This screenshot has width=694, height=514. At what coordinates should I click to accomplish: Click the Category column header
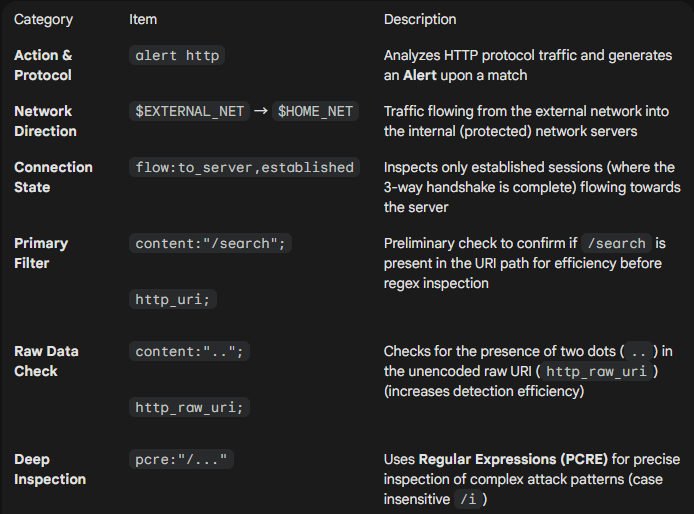[43, 19]
